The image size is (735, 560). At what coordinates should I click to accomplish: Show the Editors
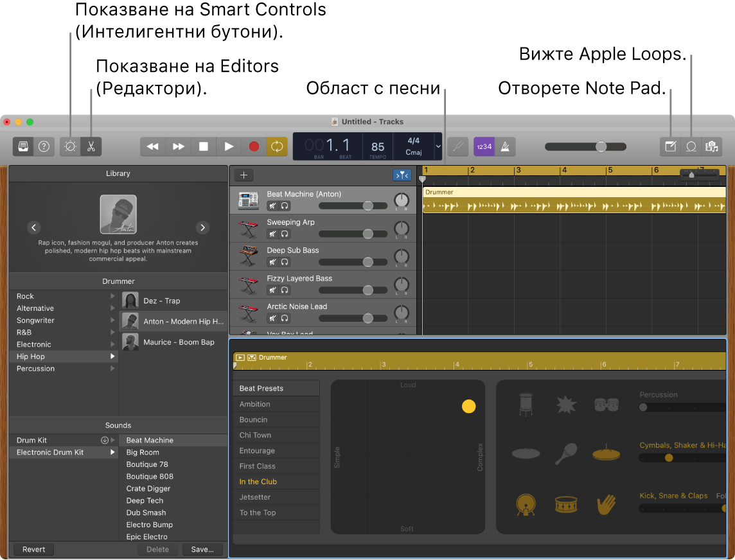[91, 146]
